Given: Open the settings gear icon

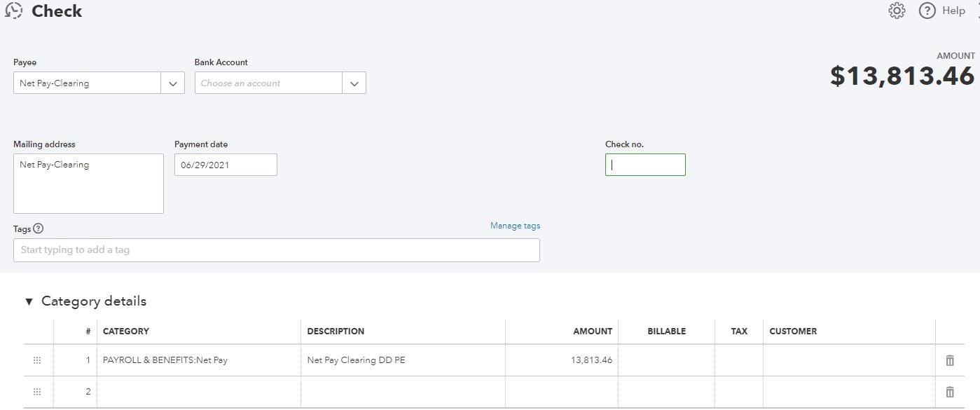Looking at the screenshot, I should (x=897, y=11).
